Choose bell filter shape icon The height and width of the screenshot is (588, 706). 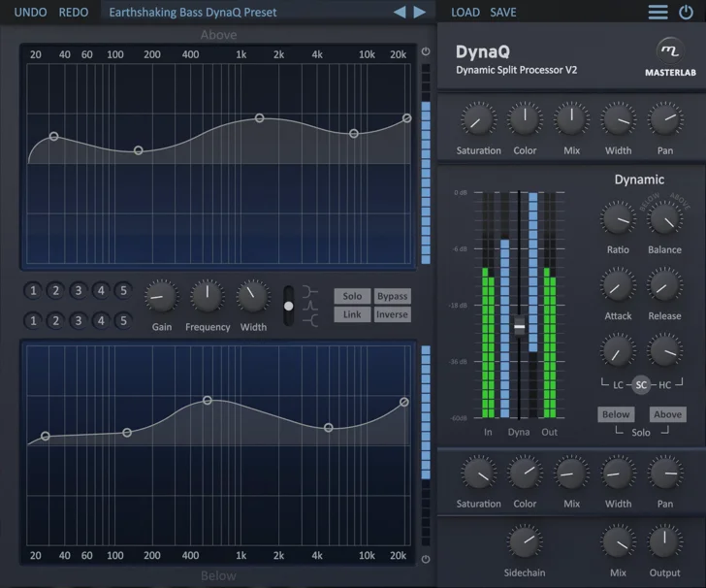pyautogui.click(x=309, y=307)
